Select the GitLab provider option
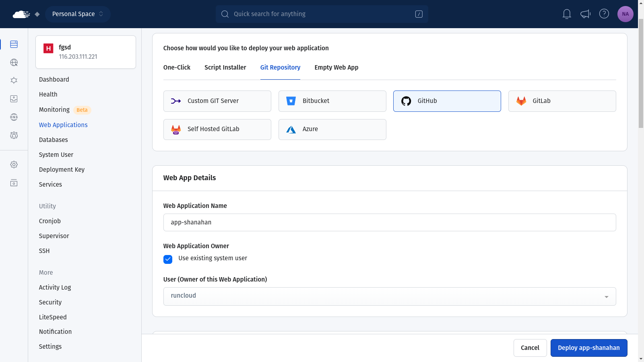This screenshot has width=644, height=362. (x=562, y=101)
